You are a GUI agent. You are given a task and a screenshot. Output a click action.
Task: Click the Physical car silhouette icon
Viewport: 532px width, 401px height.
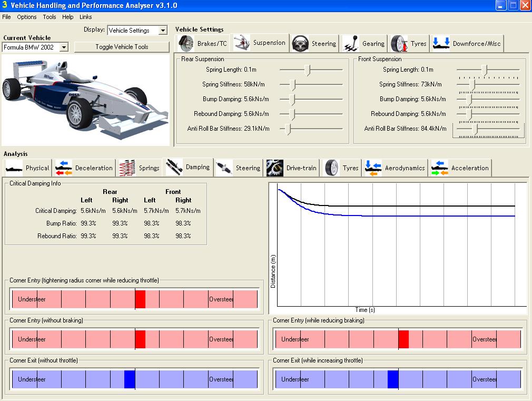pos(14,168)
